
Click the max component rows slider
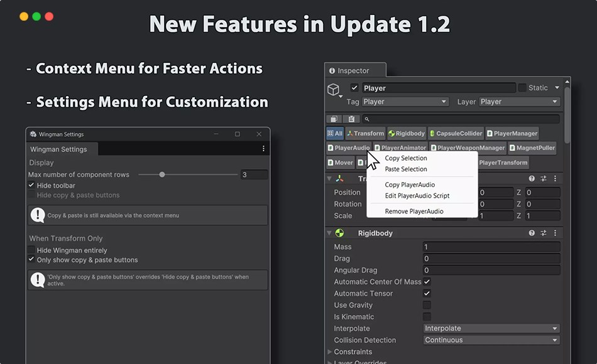coord(162,174)
